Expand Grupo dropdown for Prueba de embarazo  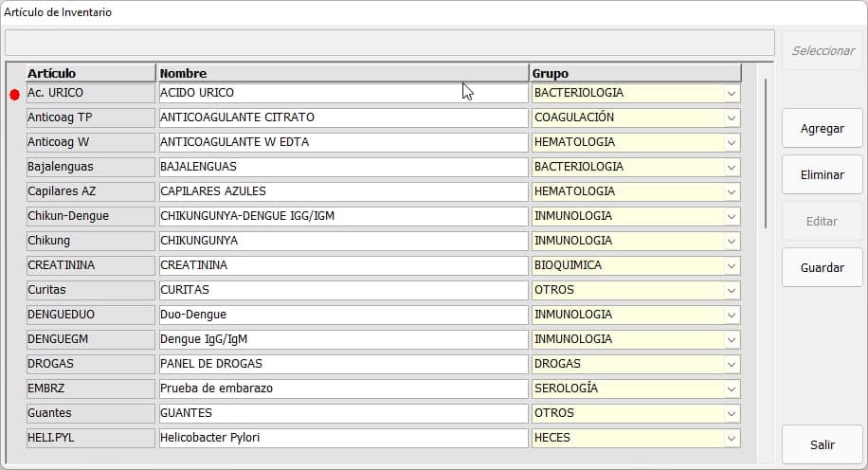[732, 389]
